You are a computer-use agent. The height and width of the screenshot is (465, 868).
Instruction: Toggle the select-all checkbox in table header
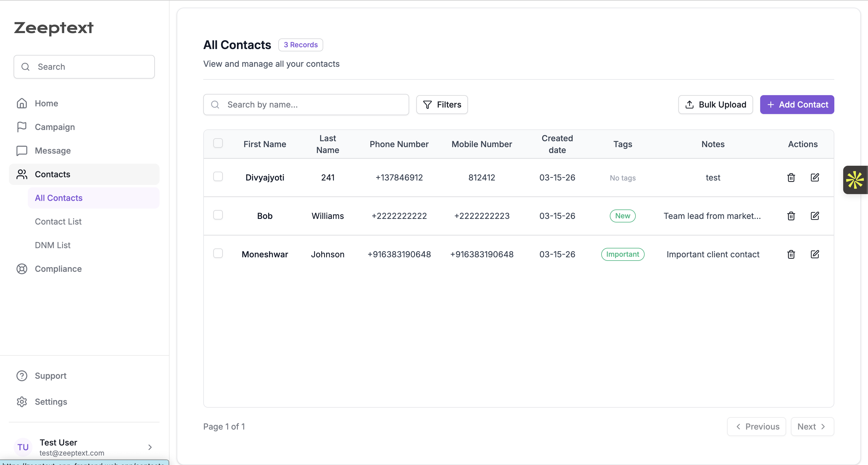pyautogui.click(x=218, y=143)
